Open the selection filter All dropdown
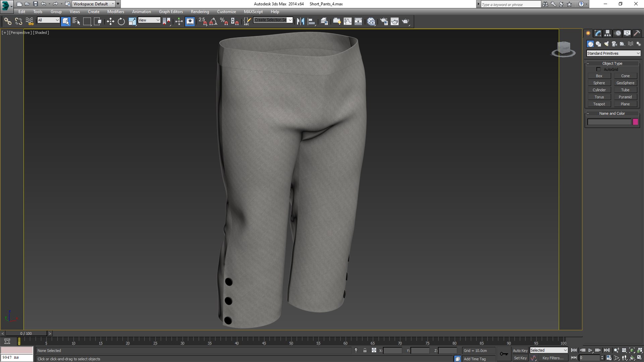This screenshot has height=362, width=644. pos(48,20)
